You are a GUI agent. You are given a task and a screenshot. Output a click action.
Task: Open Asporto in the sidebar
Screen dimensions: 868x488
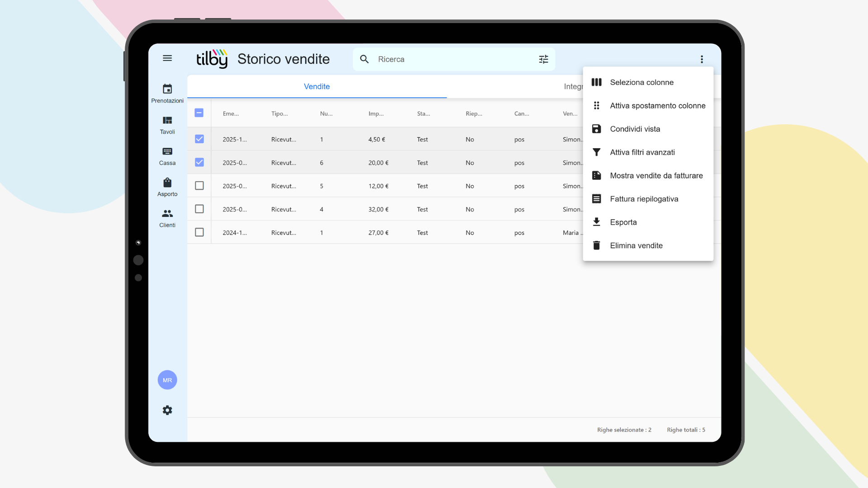[167, 188]
